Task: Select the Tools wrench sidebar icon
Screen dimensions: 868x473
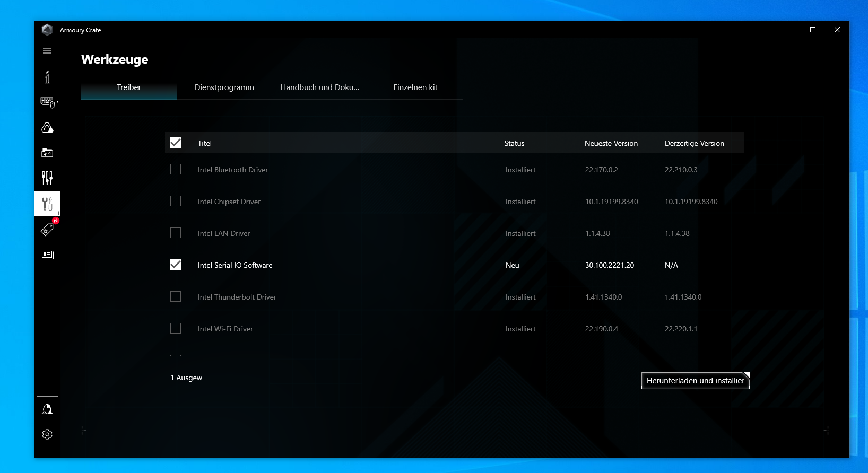Action: (47, 204)
